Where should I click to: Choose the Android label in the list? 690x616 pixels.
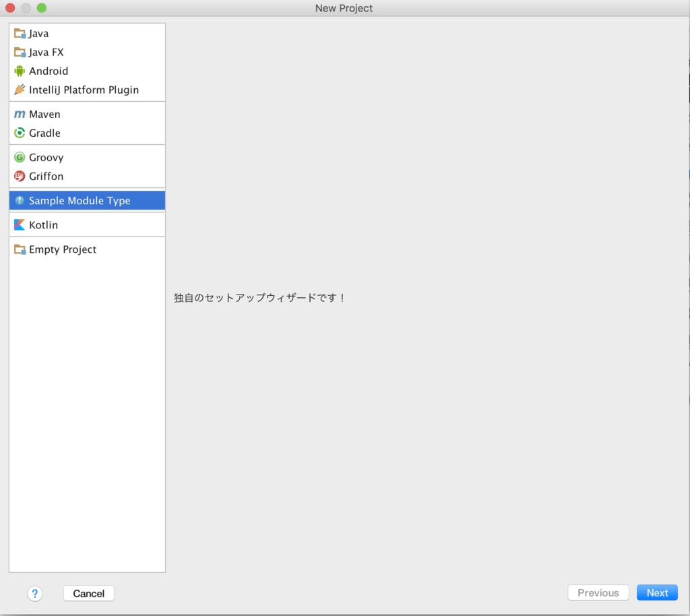click(49, 71)
